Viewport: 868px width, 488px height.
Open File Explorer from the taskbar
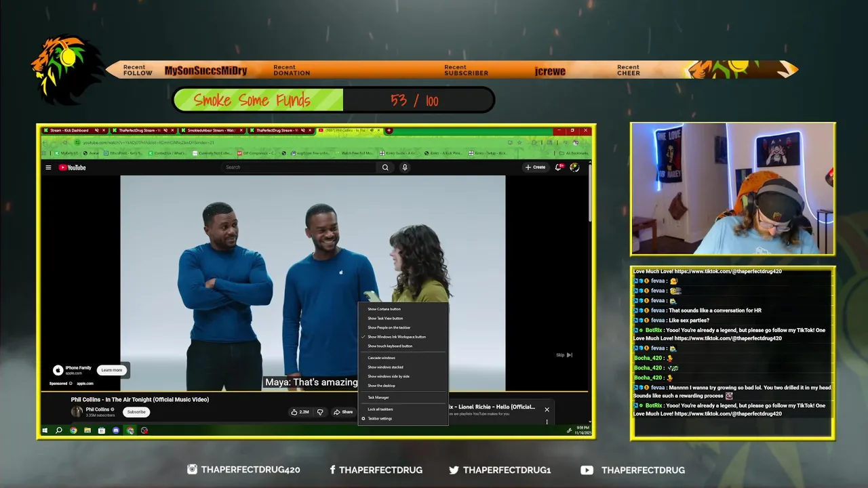[87, 430]
